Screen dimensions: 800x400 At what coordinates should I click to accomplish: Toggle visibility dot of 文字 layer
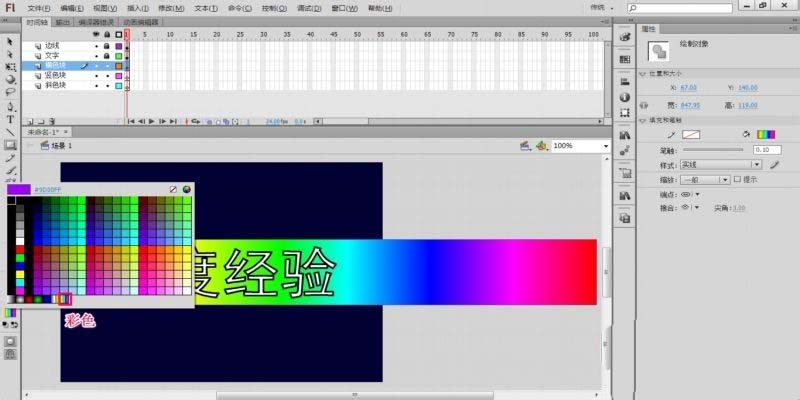tap(96, 56)
